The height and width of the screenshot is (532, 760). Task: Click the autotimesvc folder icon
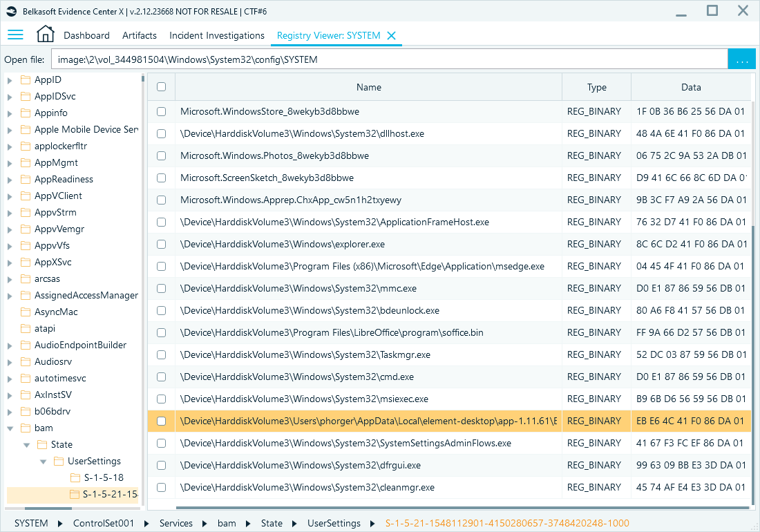[26, 379]
